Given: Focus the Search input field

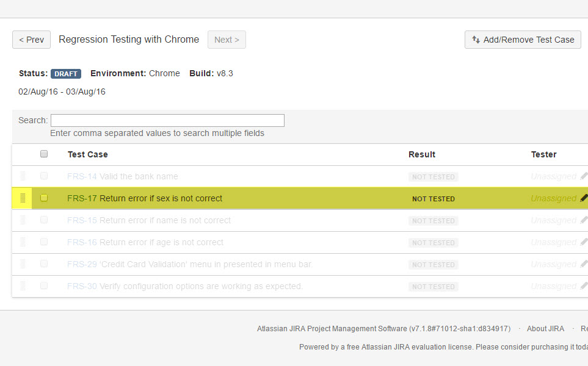Looking at the screenshot, I should (167, 120).
